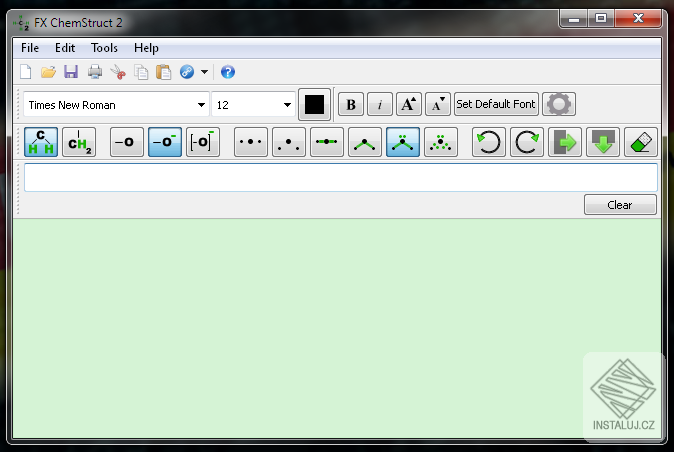This screenshot has width=674, height=452.
Task: Toggle expanded C-H-H structure mode
Action: tap(41, 142)
